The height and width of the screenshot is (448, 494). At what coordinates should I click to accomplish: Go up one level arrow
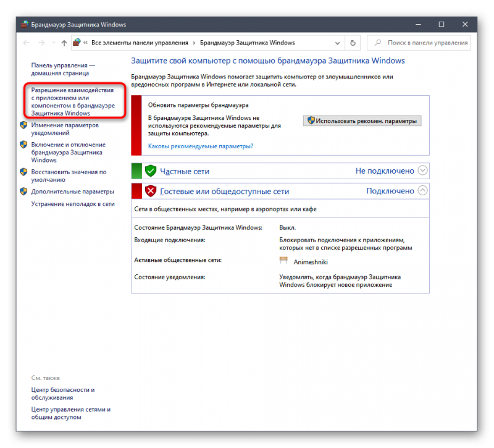point(64,43)
